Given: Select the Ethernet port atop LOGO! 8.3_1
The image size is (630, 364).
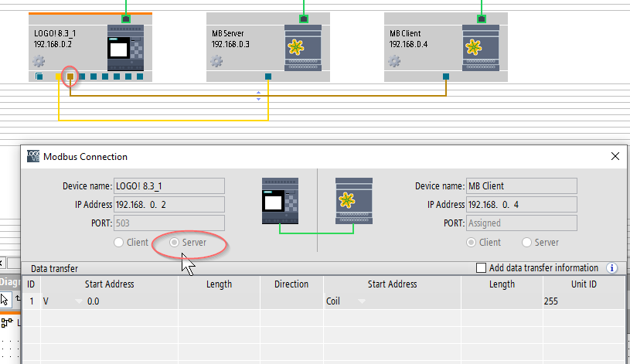Looking at the screenshot, I should click(x=126, y=19).
